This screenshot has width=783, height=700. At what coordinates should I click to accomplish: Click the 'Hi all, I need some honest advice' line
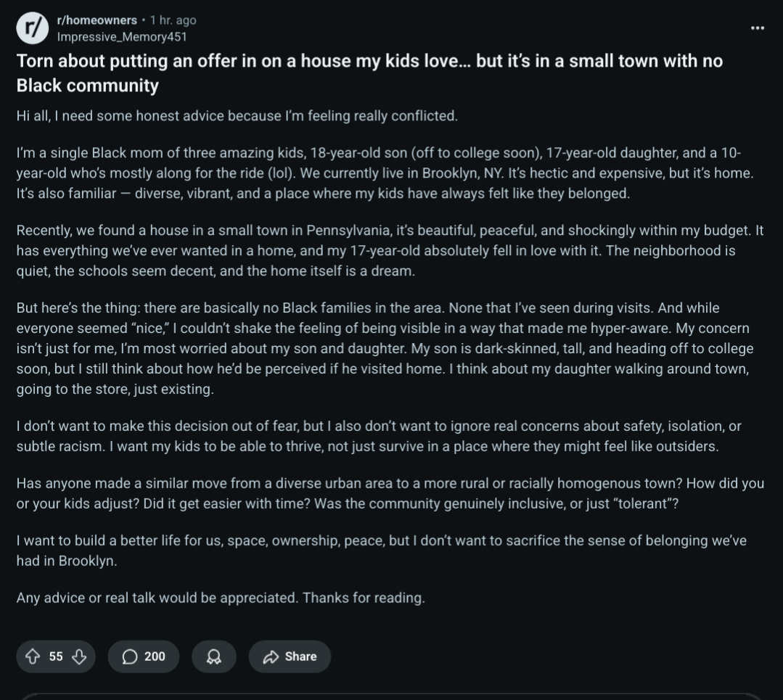237,116
